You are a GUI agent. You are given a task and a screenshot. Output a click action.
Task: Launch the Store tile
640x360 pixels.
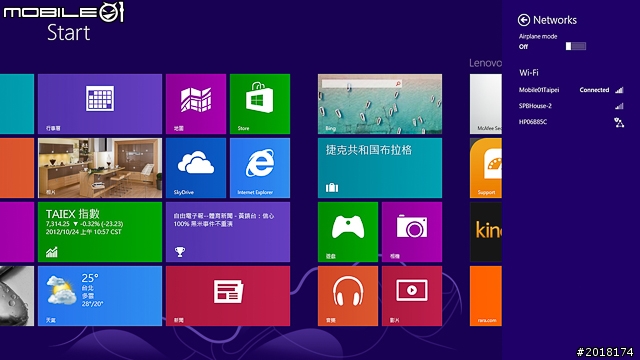click(x=260, y=104)
